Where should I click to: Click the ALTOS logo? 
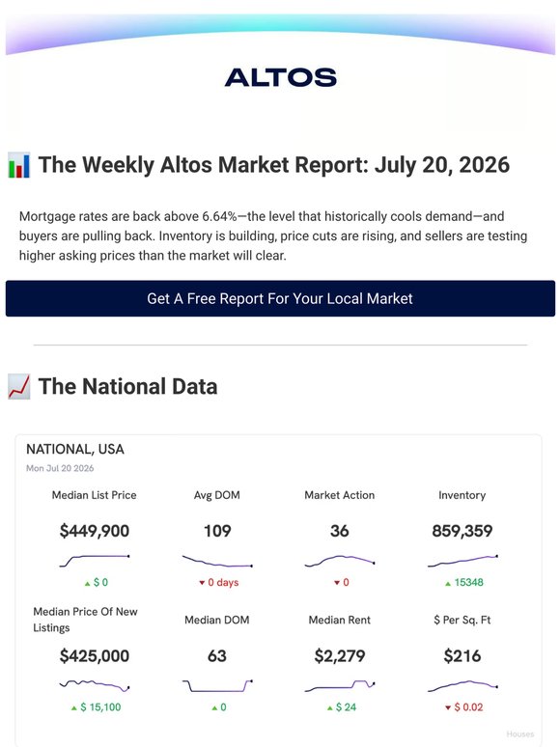pyautogui.click(x=280, y=77)
